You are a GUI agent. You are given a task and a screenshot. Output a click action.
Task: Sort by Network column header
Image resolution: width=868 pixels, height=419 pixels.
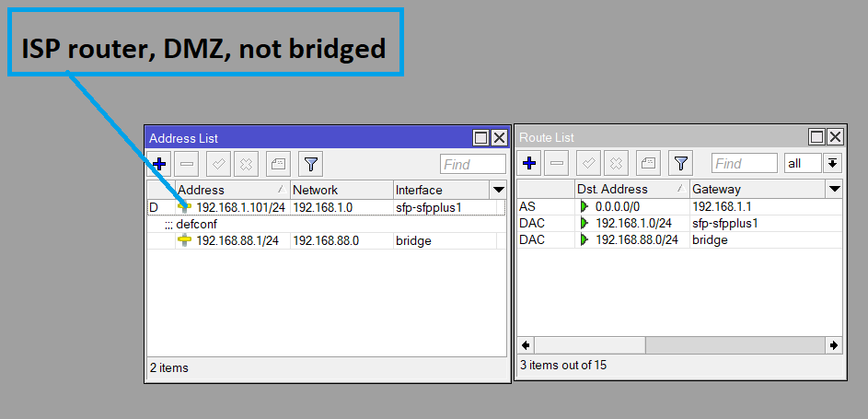[x=341, y=190]
